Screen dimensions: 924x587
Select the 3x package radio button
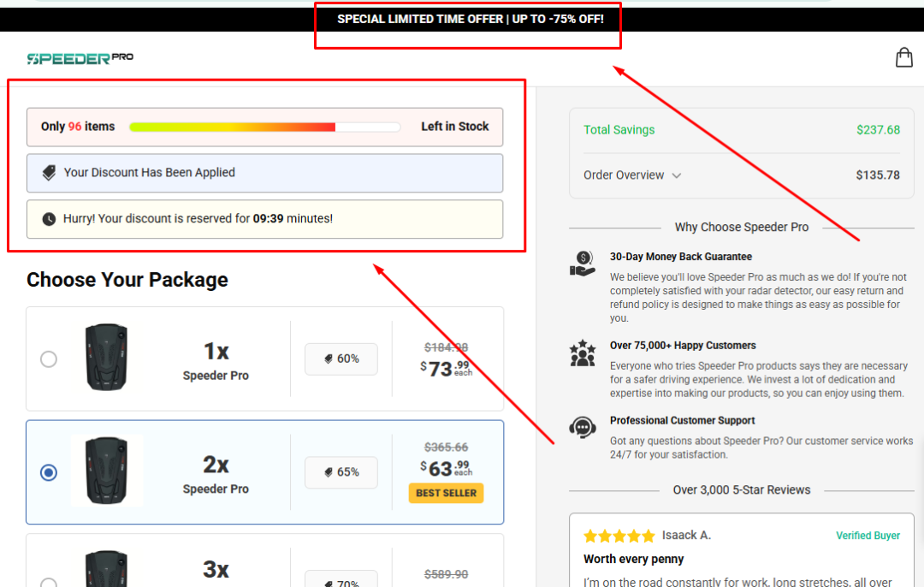[49, 582]
